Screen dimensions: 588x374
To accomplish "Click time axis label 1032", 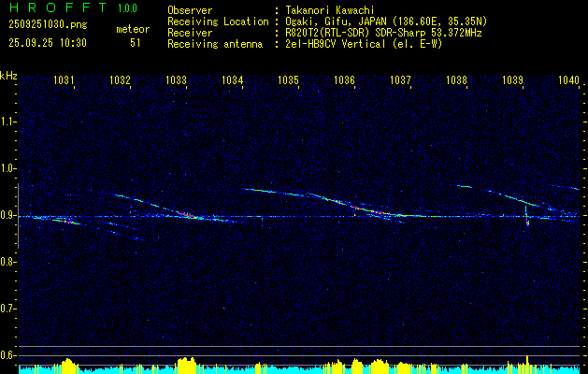I will click(x=120, y=79).
